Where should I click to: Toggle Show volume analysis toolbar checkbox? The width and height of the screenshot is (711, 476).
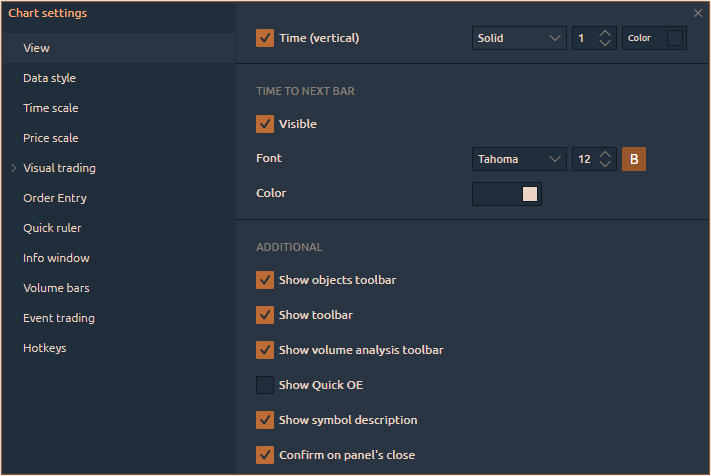pyautogui.click(x=265, y=350)
